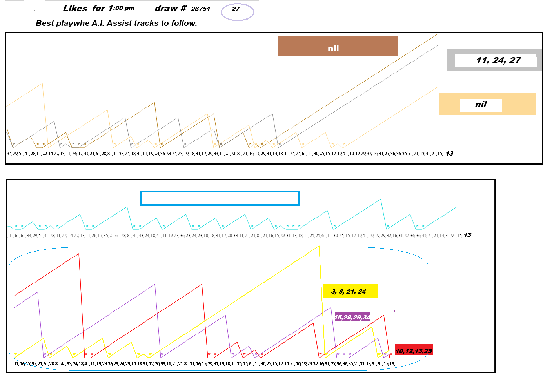
Task: Click the "Best playwhe A.I. Assist" subtitle
Action: (x=116, y=23)
